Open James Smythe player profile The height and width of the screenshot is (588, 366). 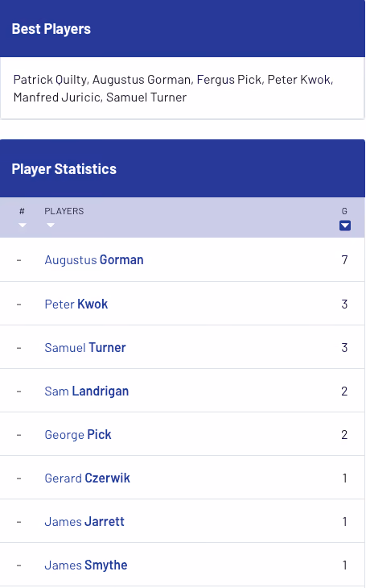point(86,565)
